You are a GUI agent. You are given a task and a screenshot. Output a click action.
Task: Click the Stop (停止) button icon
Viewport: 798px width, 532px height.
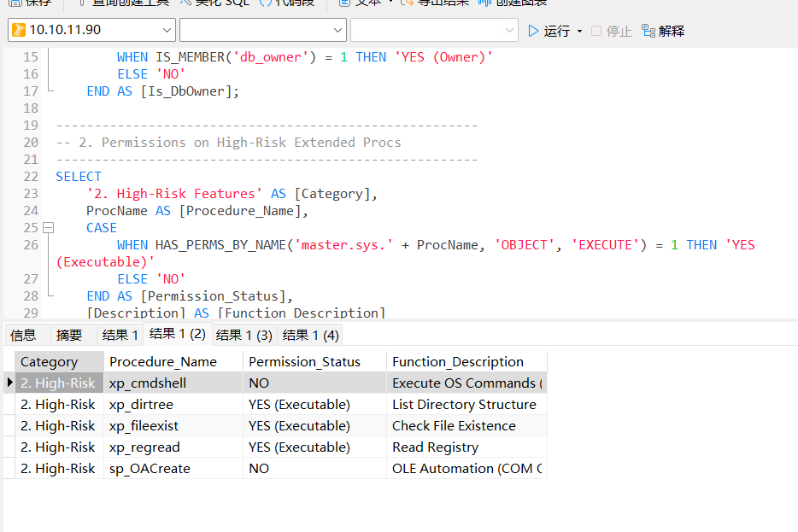tap(596, 31)
